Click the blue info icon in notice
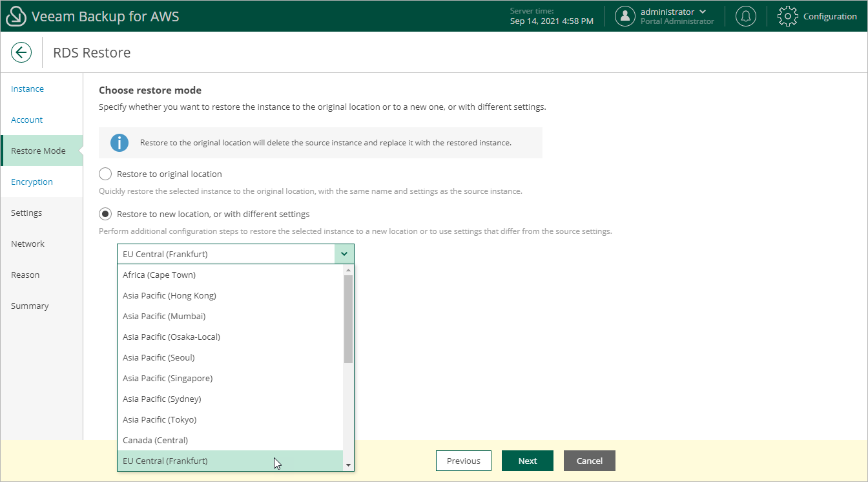This screenshot has width=868, height=482. point(119,143)
